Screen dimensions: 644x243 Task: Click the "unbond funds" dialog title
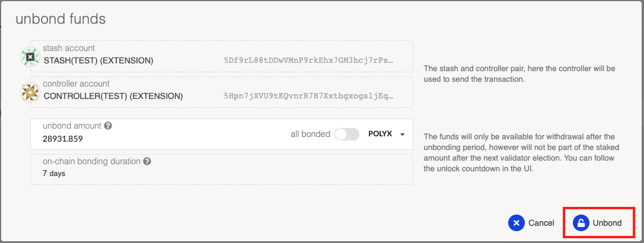click(x=60, y=19)
